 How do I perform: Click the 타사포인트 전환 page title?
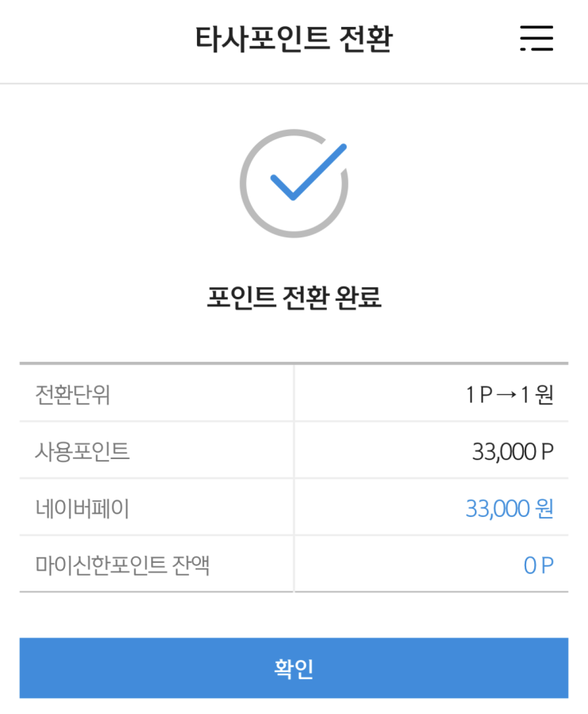(294, 38)
